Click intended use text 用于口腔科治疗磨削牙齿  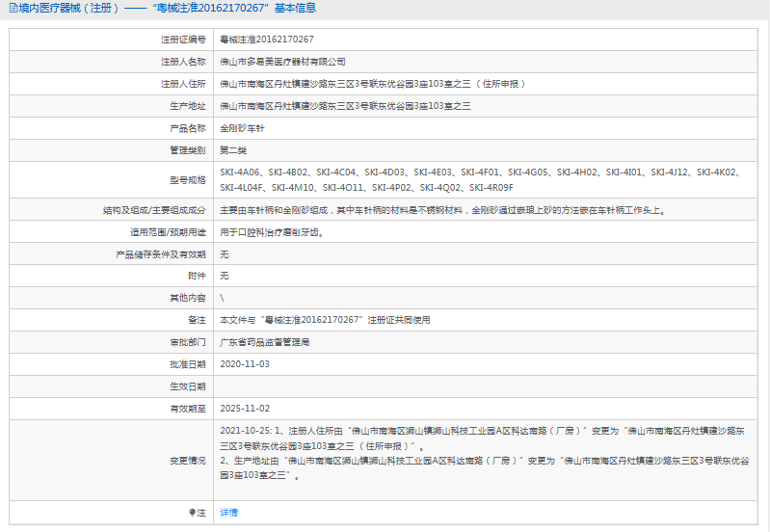(272, 232)
